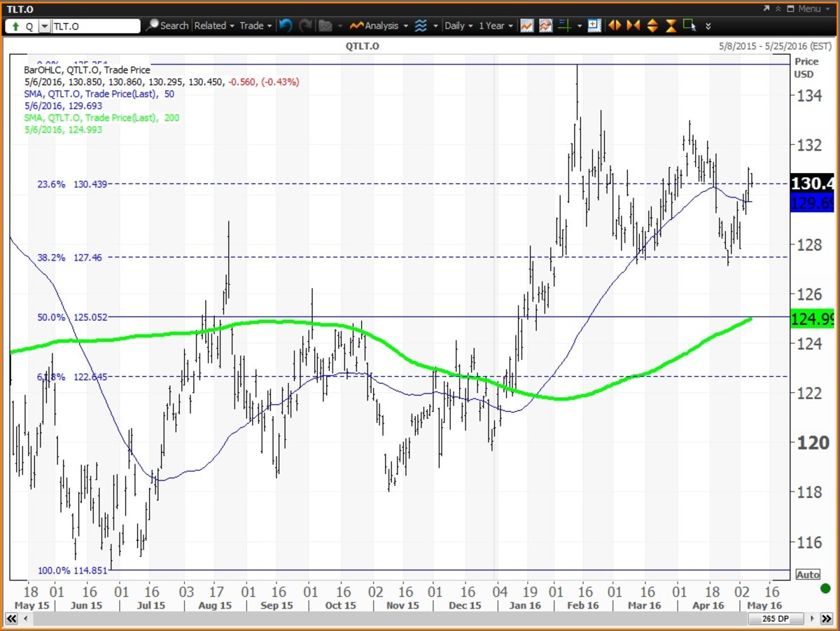Open the 1 Year range dropdown
The height and width of the screenshot is (631, 840).
(x=496, y=26)
